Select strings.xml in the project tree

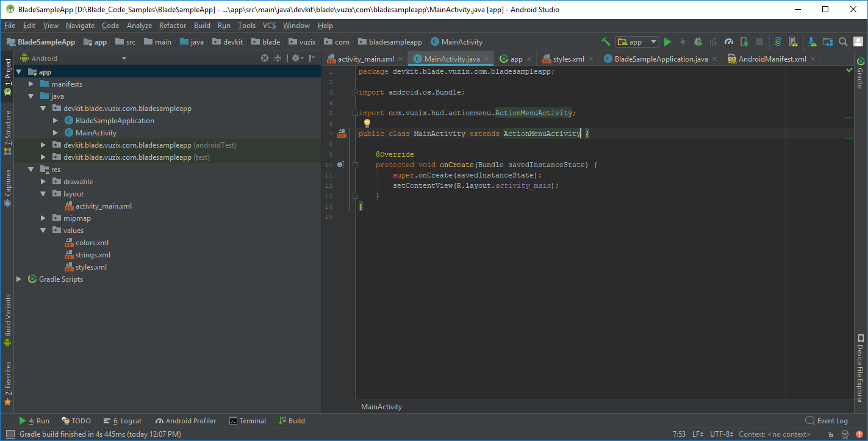click(x=93, y=255)
